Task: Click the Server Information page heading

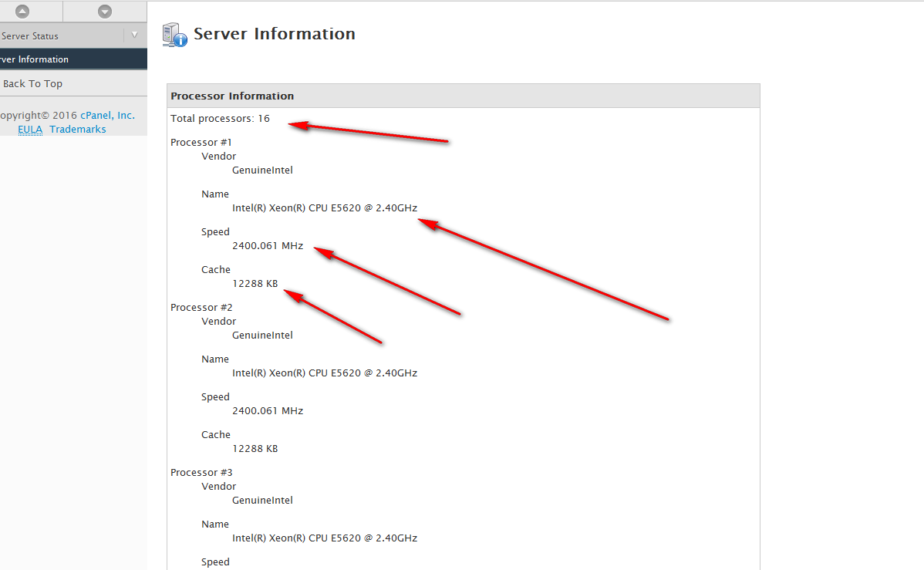Action: (x=274, y=34)
